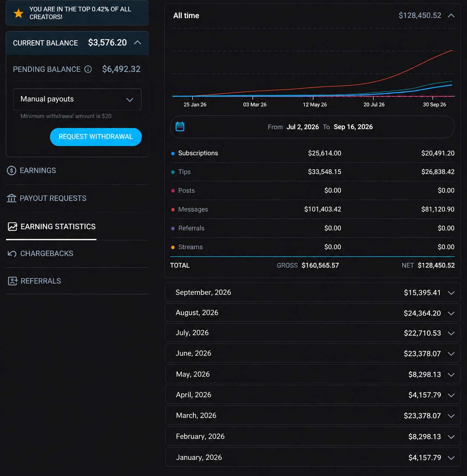This screenshot has height=476, width=467.
Task: Click the gross total $160,565.57
Action: [x=320, y=265]
